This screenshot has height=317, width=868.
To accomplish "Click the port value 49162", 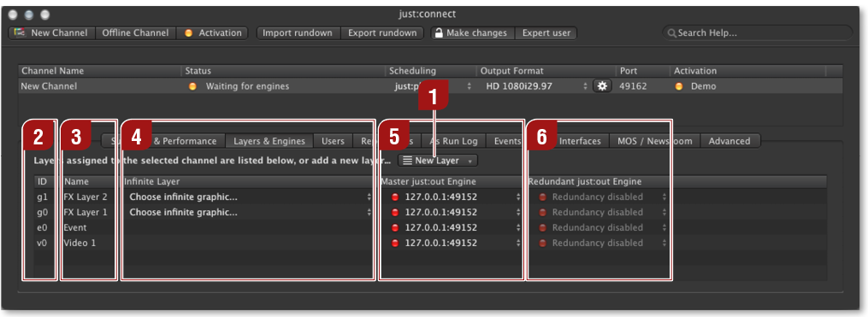I will [633, 86].
